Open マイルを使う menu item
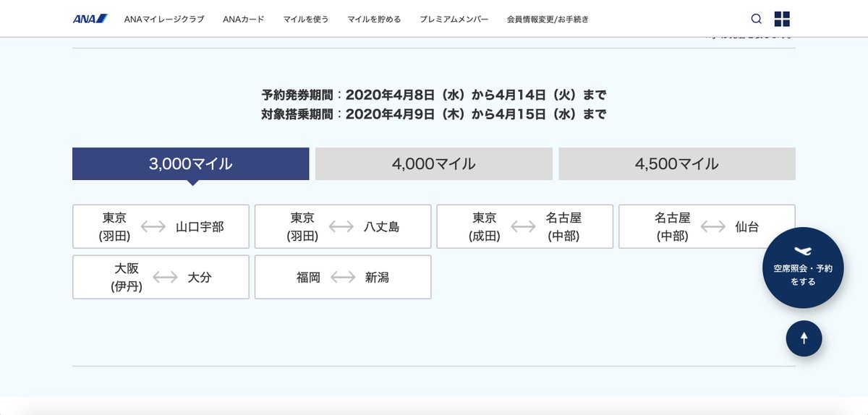Image resolution: width=868 pixels, height=415 pixels. coord(306,20)
